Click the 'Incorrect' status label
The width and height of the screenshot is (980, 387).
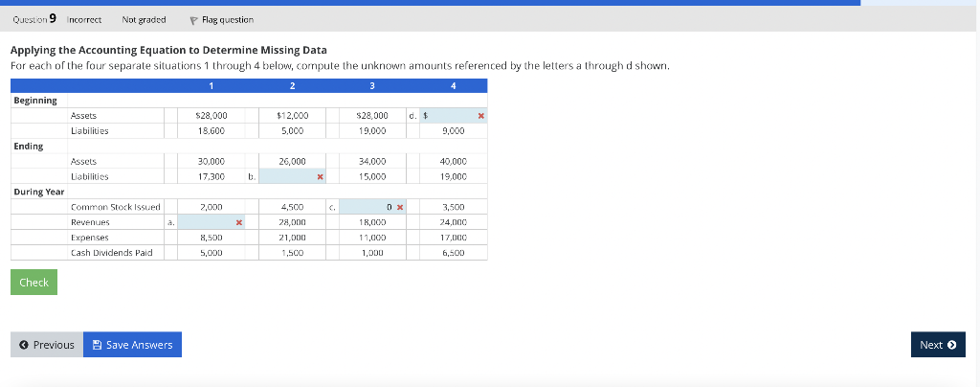[x=84, y=20]
